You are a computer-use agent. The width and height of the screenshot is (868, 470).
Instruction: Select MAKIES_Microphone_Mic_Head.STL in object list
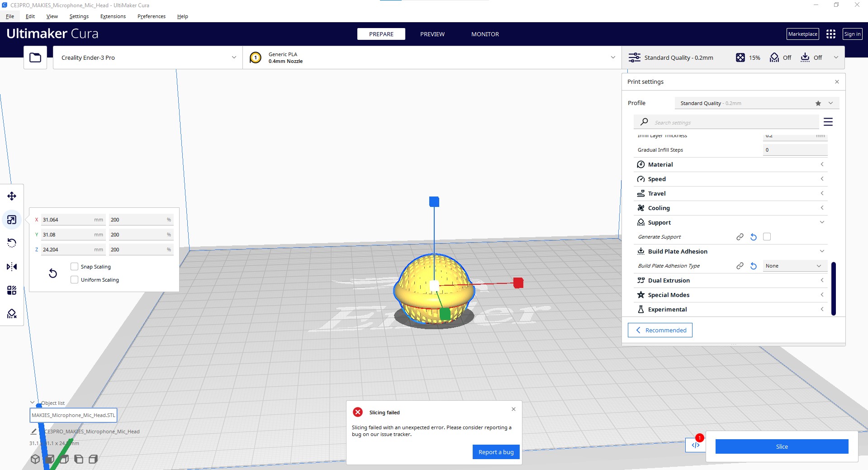coord(74,415)
